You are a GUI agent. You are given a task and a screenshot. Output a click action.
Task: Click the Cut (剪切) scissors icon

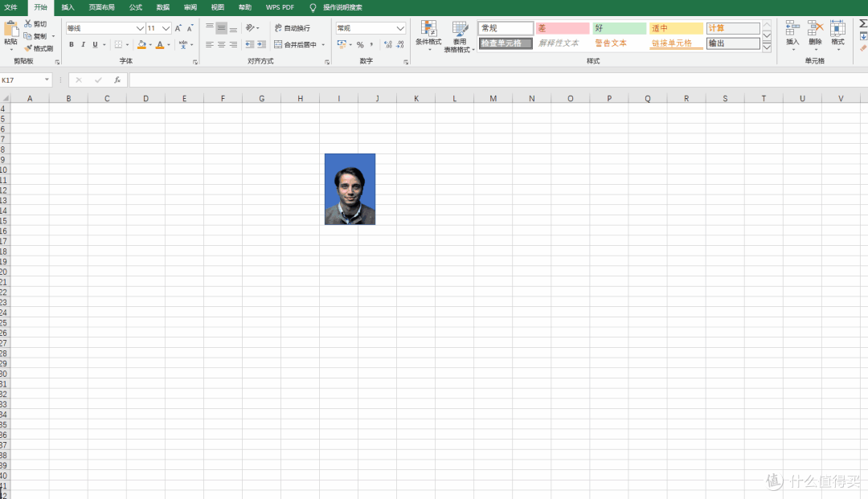pyautogui.click(x=27, y=24)
